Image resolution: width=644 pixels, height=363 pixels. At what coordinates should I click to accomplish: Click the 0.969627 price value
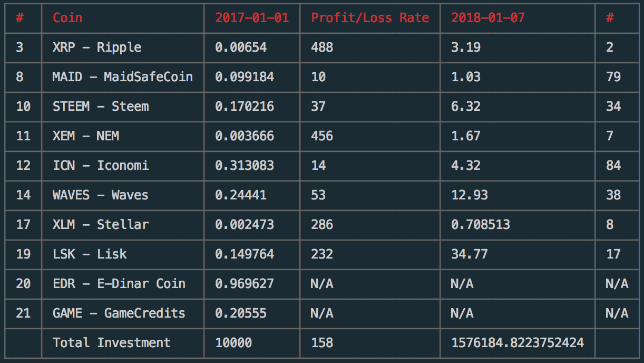click(x=245, y=284)
